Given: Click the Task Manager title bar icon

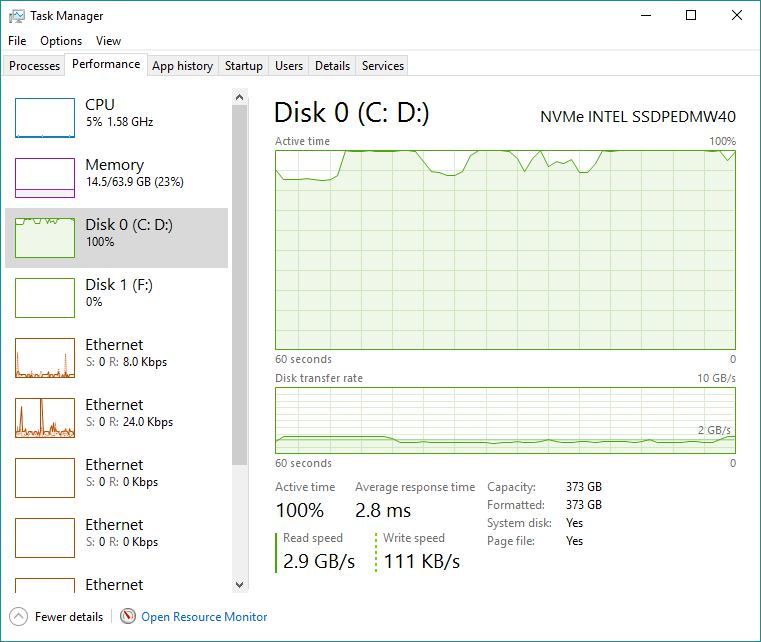Looking at the screenshot, I should pos(17,16).
